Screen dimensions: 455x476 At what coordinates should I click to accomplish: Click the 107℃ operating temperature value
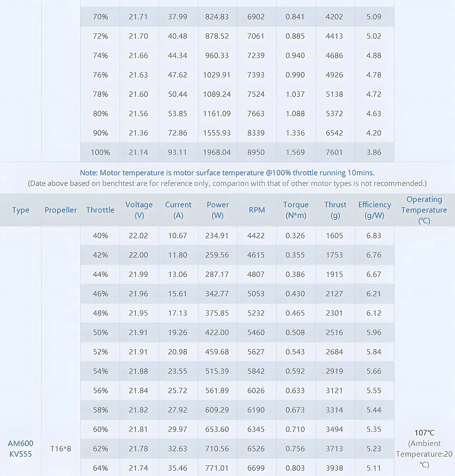pyautogui.click(x=424, y=433)
